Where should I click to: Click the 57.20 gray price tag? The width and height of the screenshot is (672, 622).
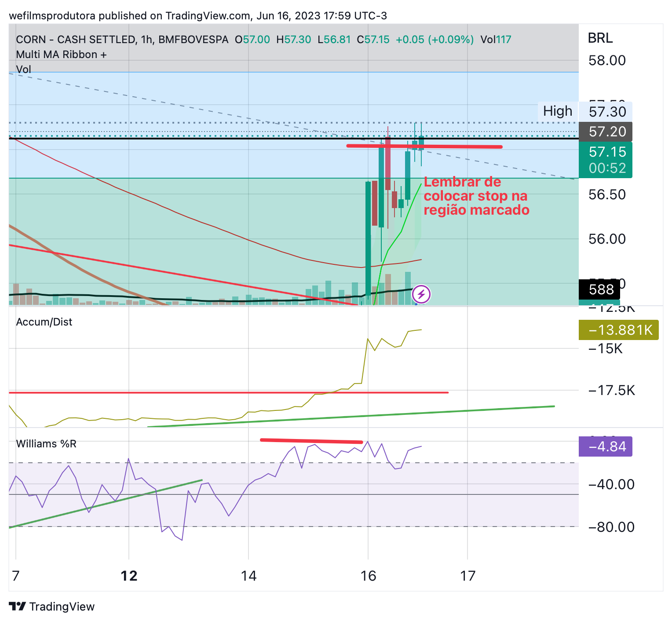[x=606, y=132]
